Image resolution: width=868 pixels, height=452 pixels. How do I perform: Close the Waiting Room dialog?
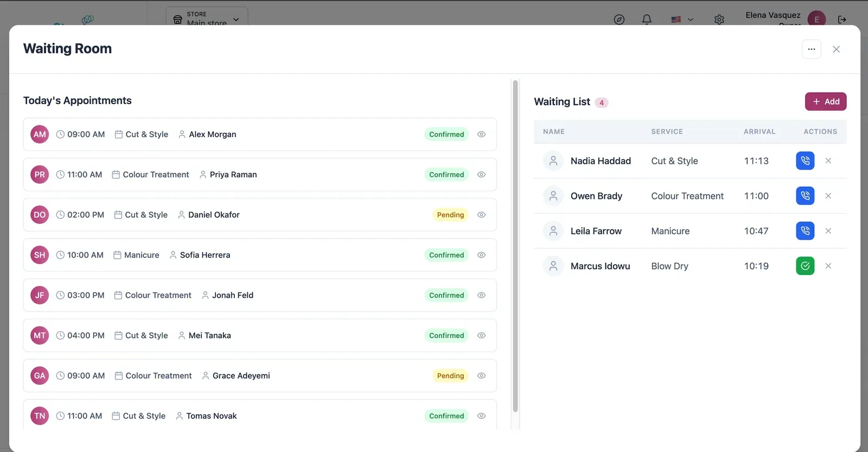coord(837,49)
